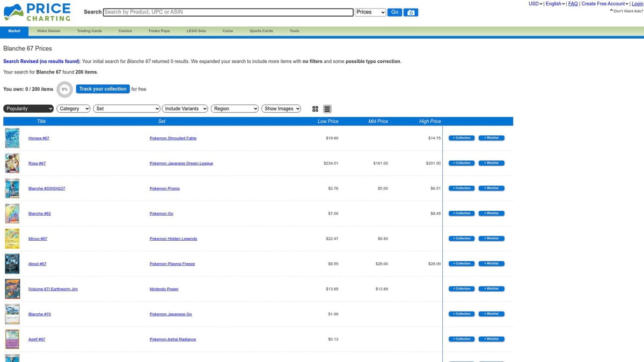The height and width of the screenshot is (362, 644).
Task: Open the Nintendo Power set link
Action: [x=164, y=289]
